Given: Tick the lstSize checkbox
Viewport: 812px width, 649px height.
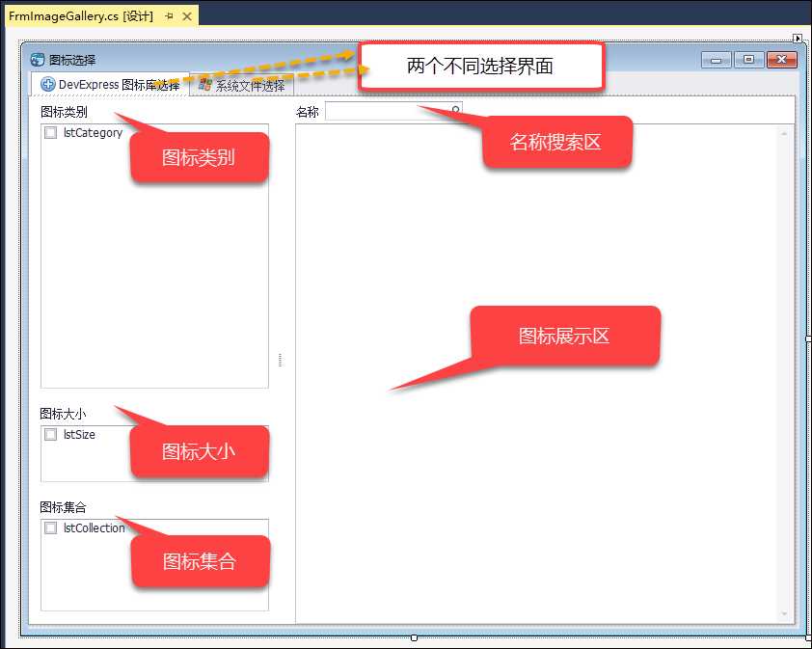Looking at the screenshot, I should pos(50,434).
